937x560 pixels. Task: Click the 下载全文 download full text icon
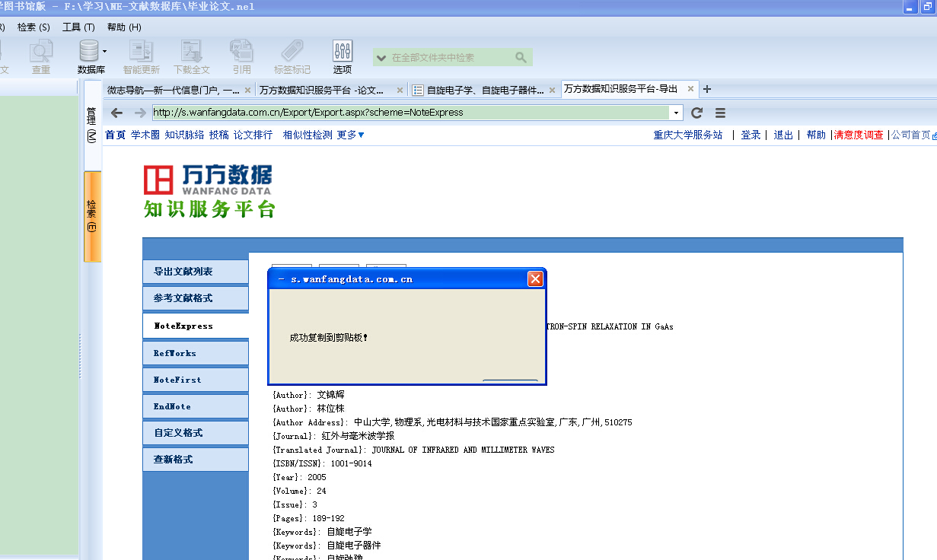[192, 57]
